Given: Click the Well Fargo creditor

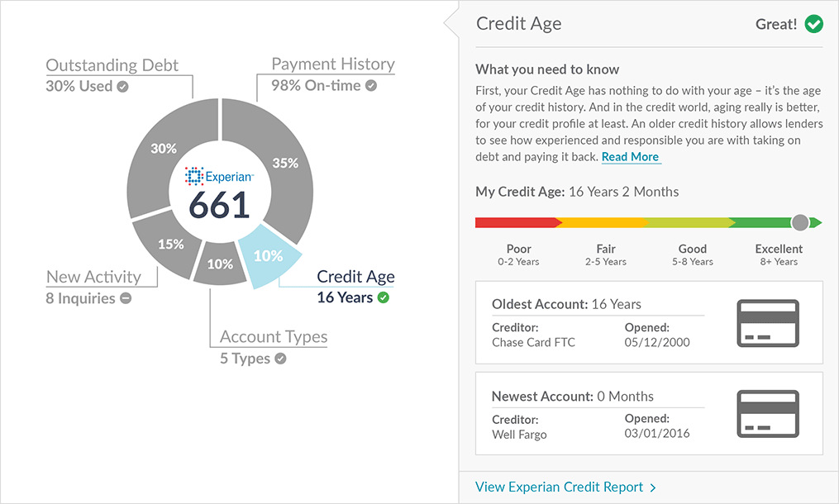Looking at the screenshot, I should click(519, 435).
